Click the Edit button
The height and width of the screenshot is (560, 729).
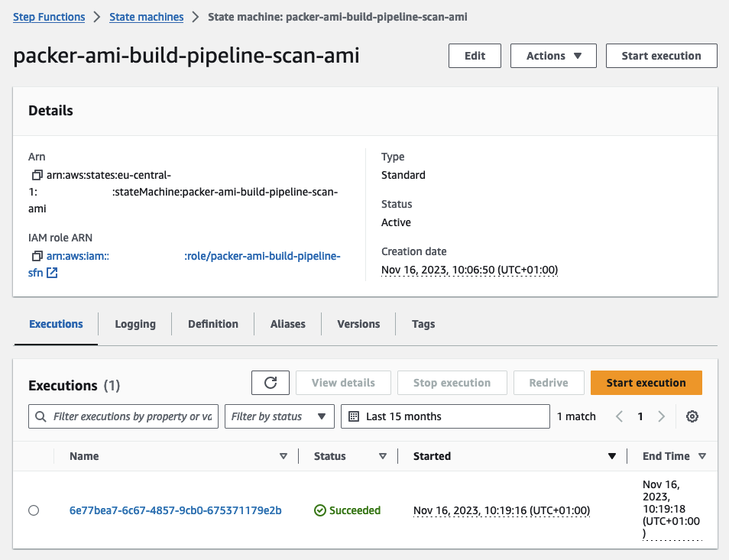coord(475,56)
